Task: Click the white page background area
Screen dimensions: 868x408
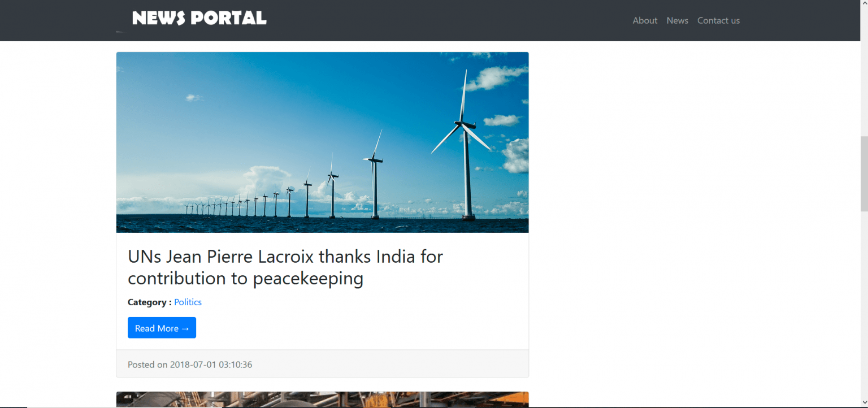Action: (x=678, y=226)
